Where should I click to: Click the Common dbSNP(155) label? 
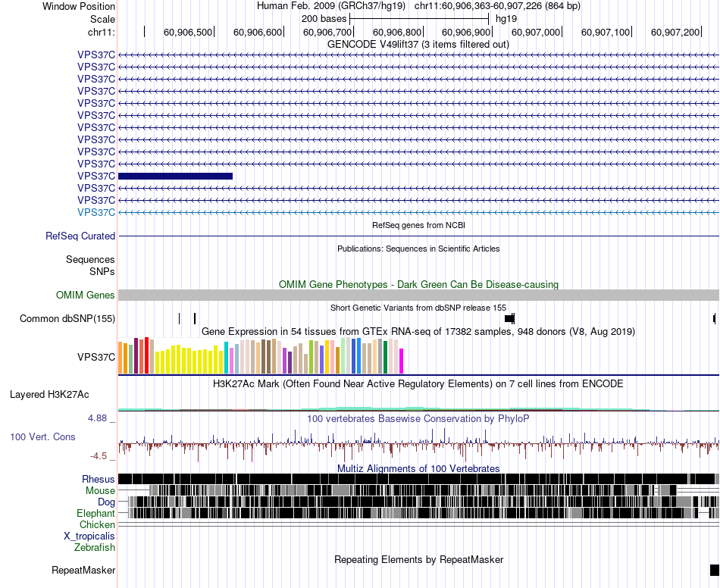(x=67, y=318)
